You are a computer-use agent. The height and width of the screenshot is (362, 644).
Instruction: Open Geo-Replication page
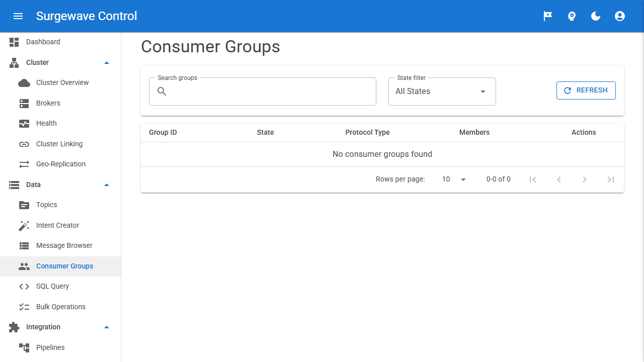coord(60,164)
